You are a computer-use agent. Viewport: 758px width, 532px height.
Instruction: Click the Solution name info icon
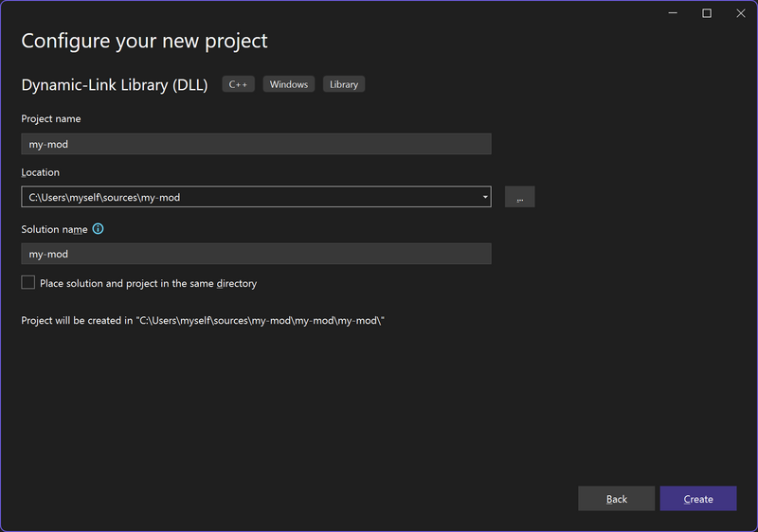(x=98, y=229)
